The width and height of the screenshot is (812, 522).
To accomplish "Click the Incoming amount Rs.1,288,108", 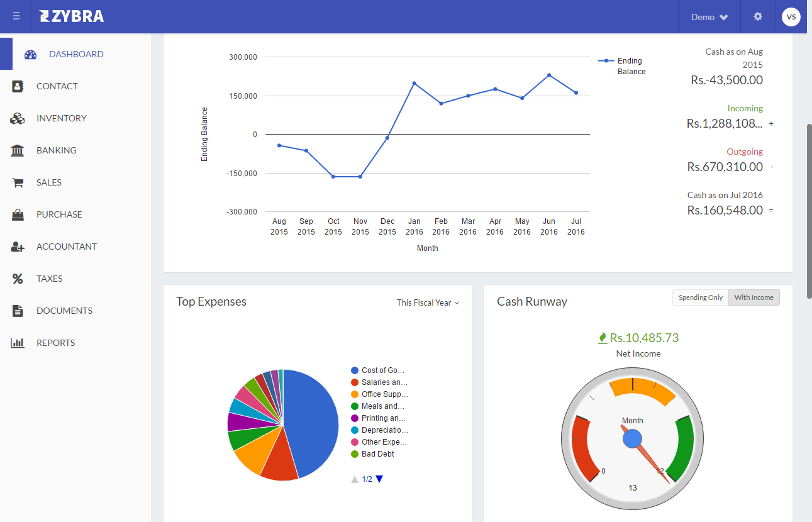I will tap(725, 123).
